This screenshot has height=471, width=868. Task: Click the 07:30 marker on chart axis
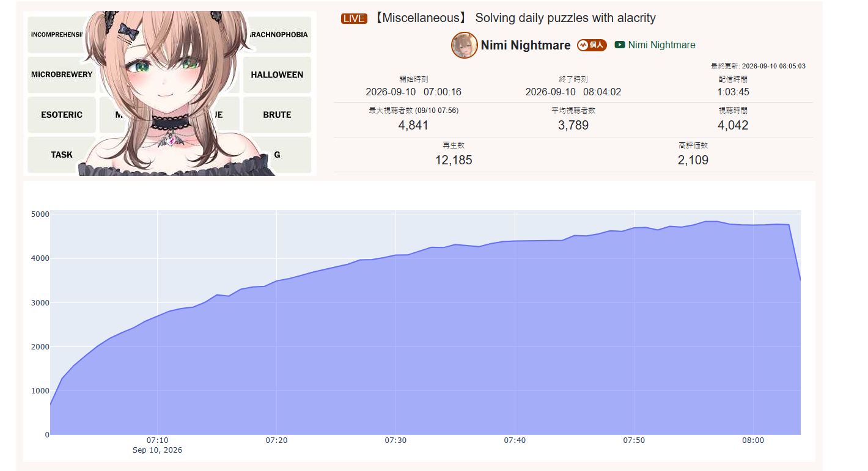click(x=395, y=440)
